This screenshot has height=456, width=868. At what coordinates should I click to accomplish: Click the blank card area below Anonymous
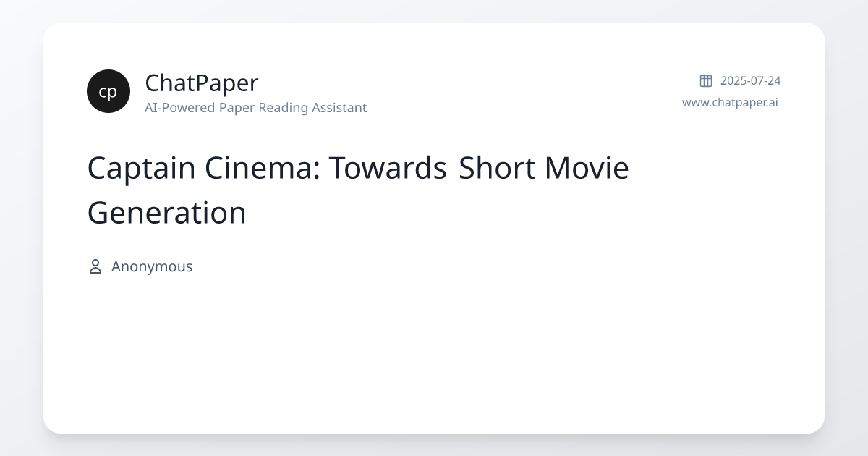[434, 347]
